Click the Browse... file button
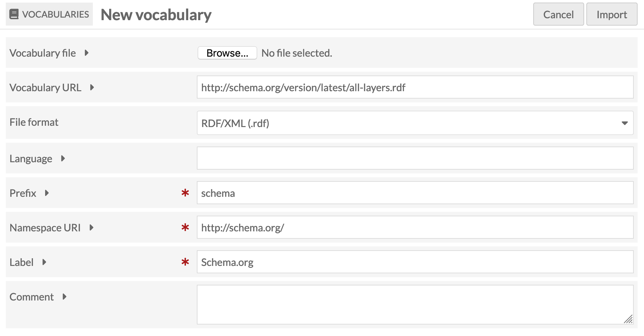This screenshot has width=644, height=336. pyautogui.click(x=227, y=53)
